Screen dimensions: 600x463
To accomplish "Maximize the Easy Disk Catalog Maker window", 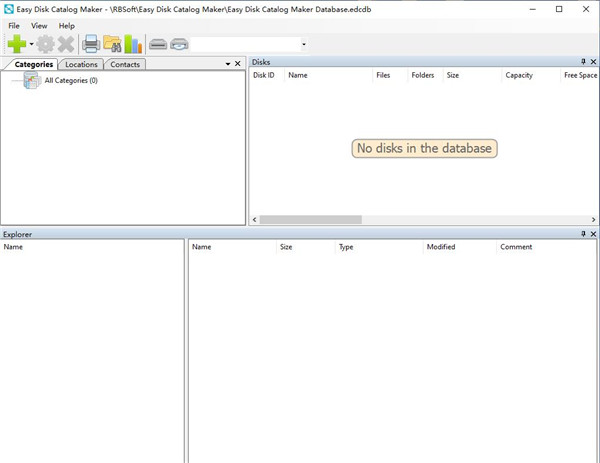I will pos(559,9).
